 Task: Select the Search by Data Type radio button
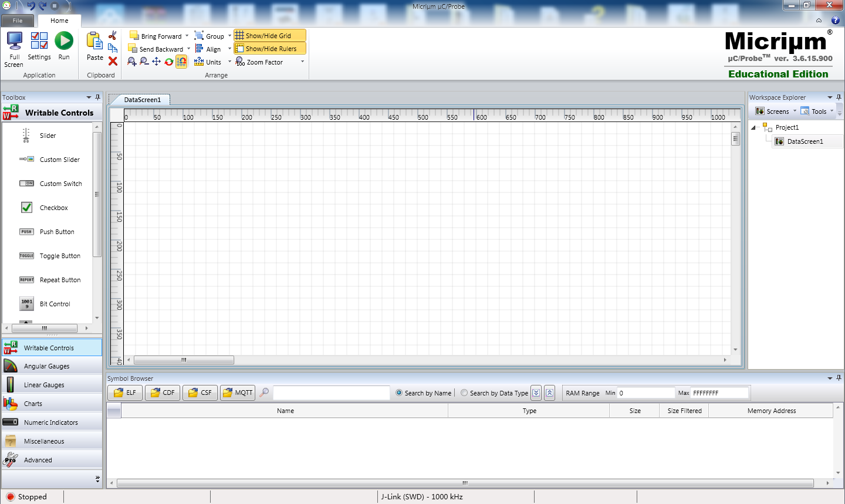(x=464, y=393)
